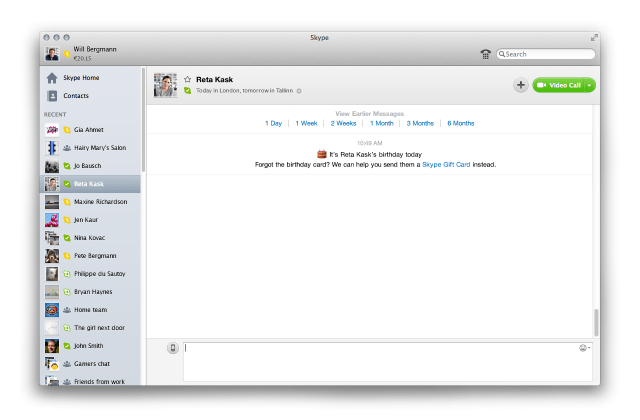Image resolution: width=640 pixels, height=420 pixels.
Task: Toggle fullscreen with top-right arrows icon
Action: (x=594, y=37)
